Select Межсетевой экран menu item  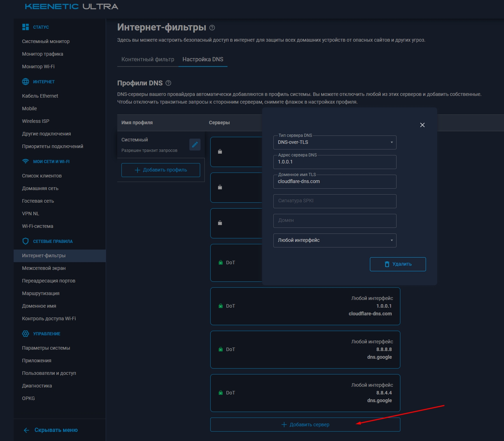pos(44,268)
